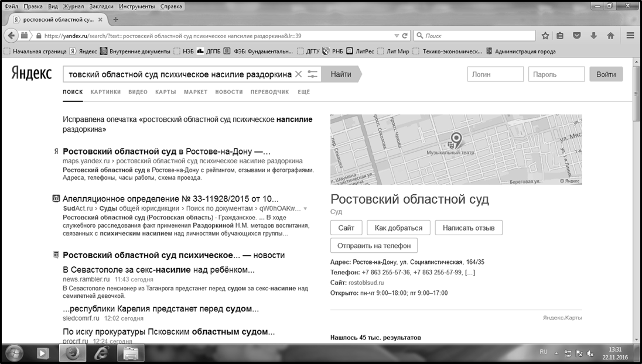Go to the home page icon
Viewport: 642px width, 364px height.
[610, 36]
